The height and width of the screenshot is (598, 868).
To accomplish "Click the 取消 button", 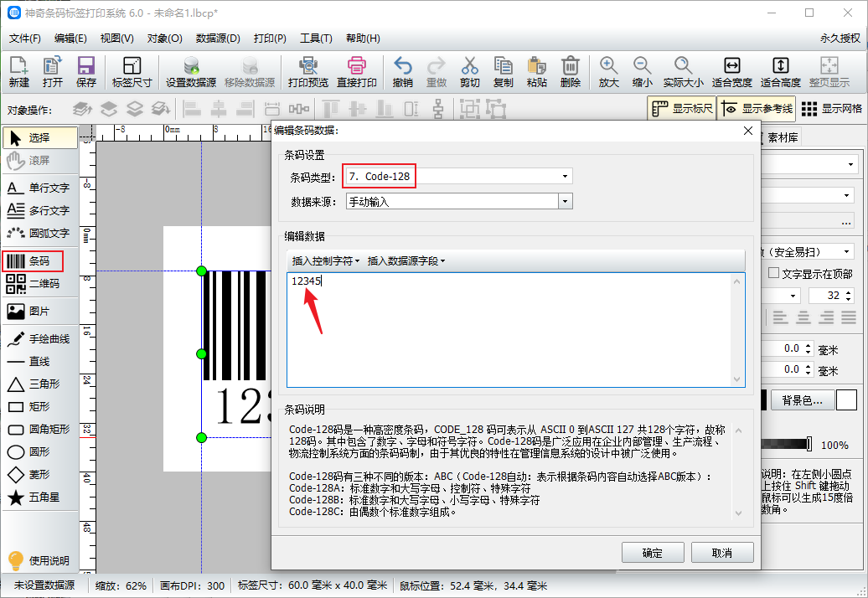I will [x=722, y=553].
